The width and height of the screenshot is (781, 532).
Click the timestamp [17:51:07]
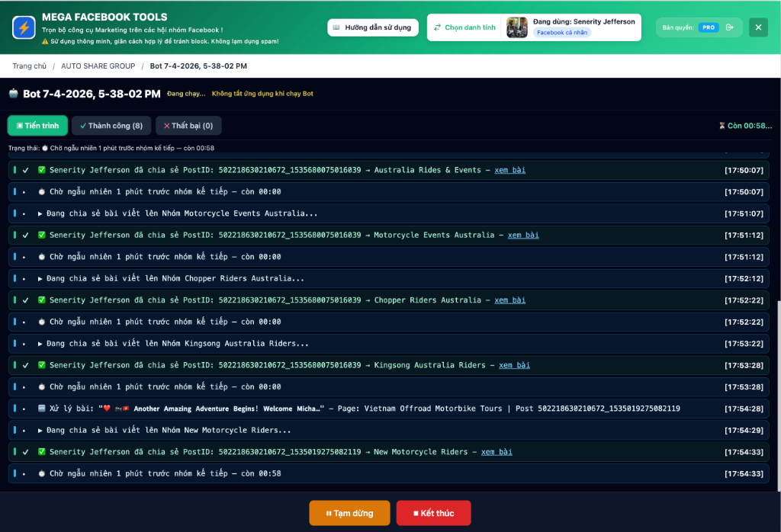(744, 213)
